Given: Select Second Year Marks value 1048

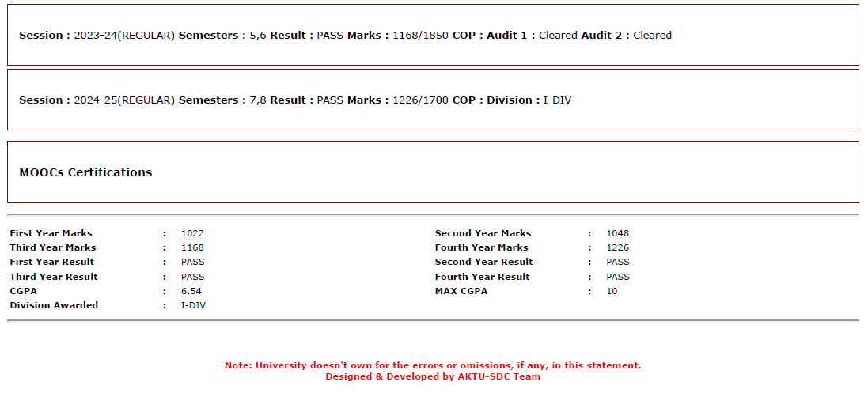Looking at the screenshot, I should 618,233.
